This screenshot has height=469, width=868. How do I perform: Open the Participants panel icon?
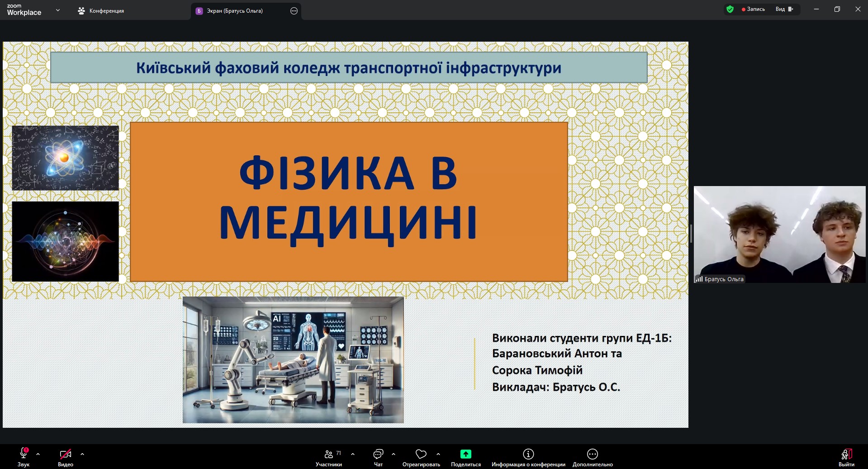(x=329, y=454)
